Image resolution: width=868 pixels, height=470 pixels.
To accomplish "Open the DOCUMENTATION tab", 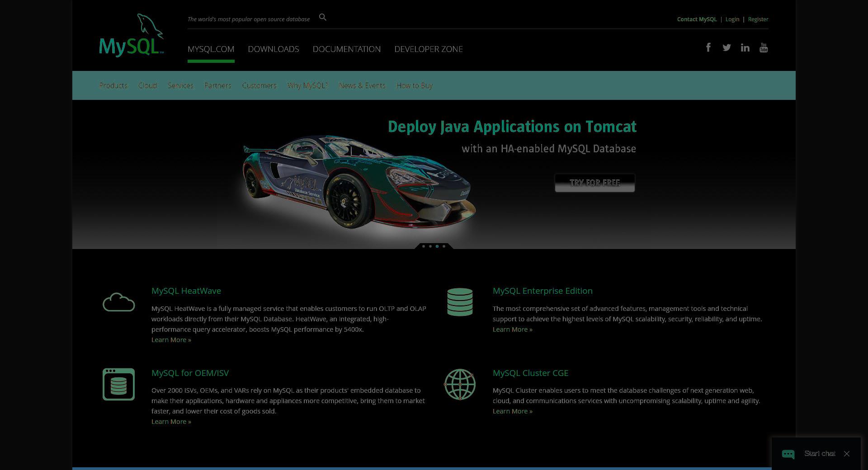I will pos(347,49).
